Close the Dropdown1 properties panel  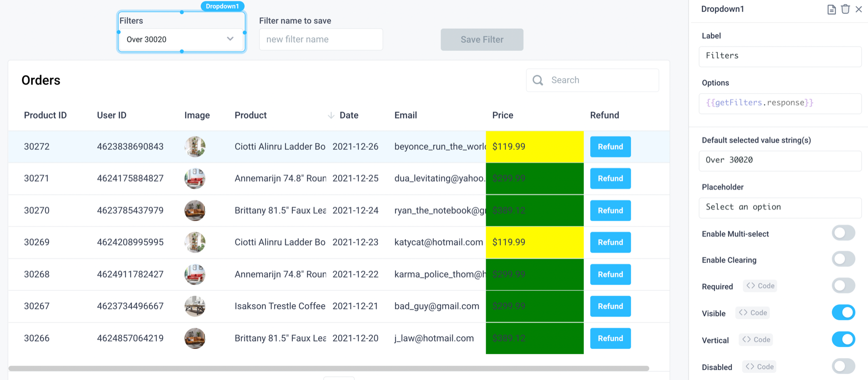pyautogui.click(x=859, y=9)
